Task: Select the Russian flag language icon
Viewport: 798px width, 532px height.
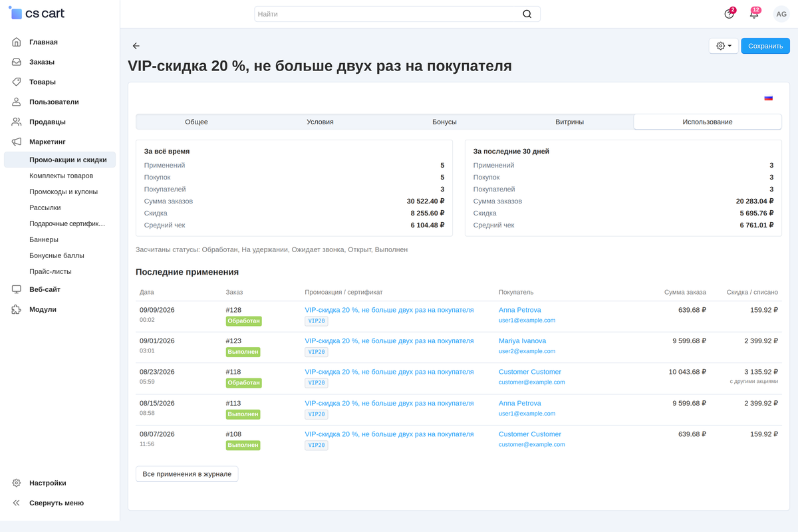Action: coord(769,98)
